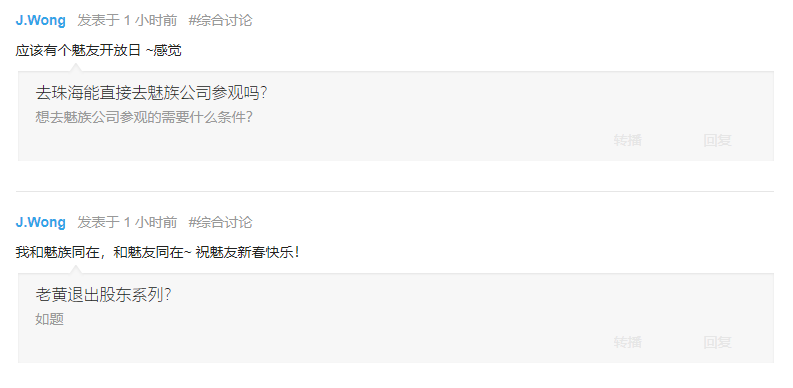Click the 发表于 1 小时前 timestamp above 应该有个魅友开放日

127,21
